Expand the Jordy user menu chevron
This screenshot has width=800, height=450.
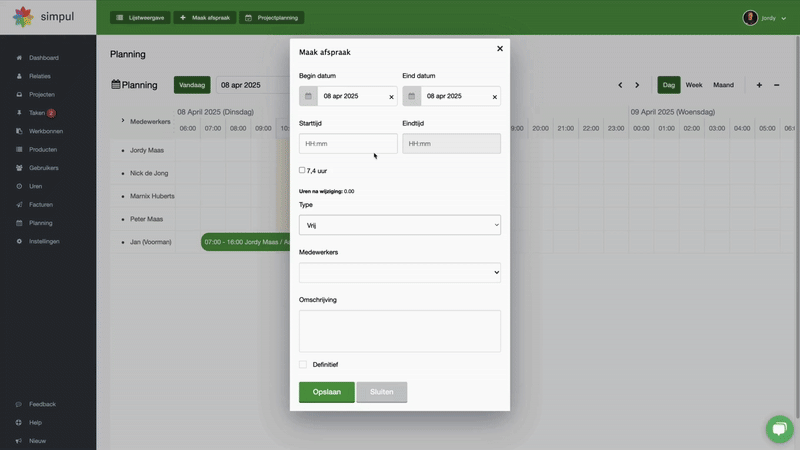pos(784,18)
